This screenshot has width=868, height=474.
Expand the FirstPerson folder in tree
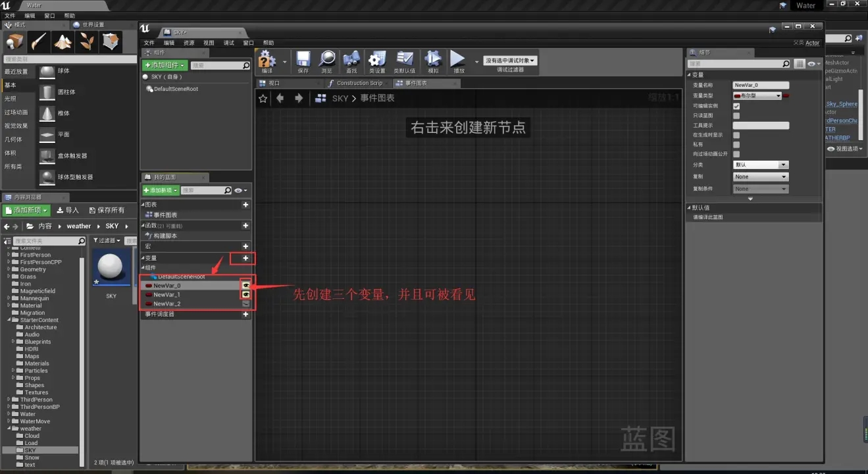click(9, 255)
